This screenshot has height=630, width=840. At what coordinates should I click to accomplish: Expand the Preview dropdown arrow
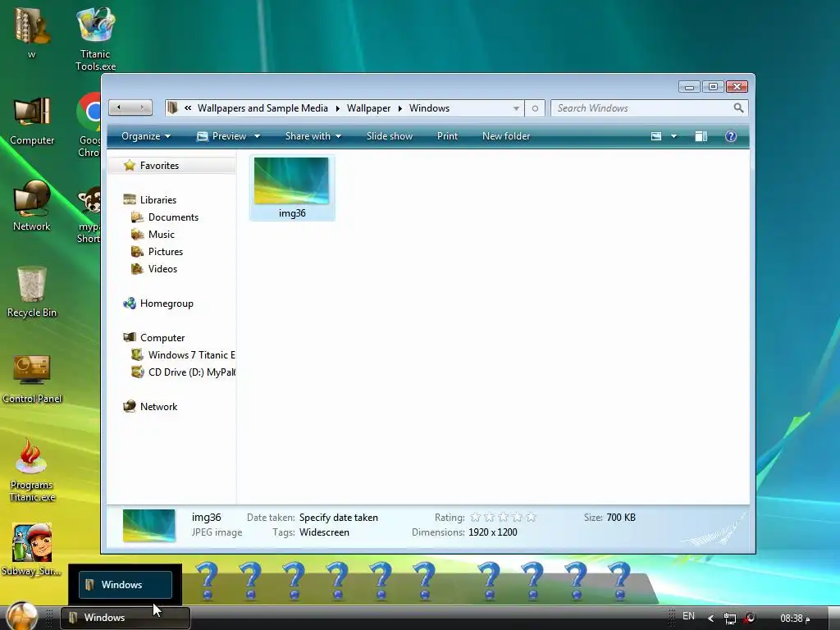click(x=257, y=136)
